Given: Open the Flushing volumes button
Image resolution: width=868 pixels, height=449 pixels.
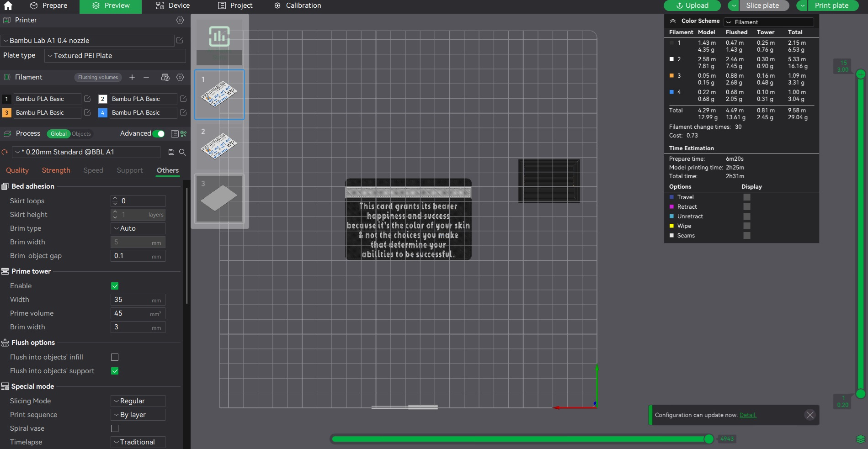Looking at the screenshot, I should (x=98, y=77).
